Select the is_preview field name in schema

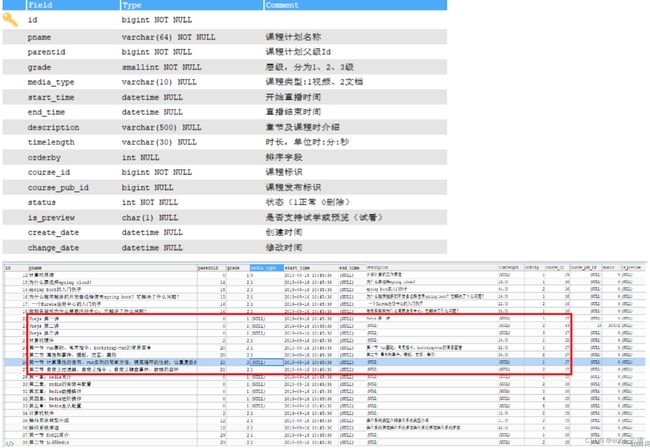point(51,218)
